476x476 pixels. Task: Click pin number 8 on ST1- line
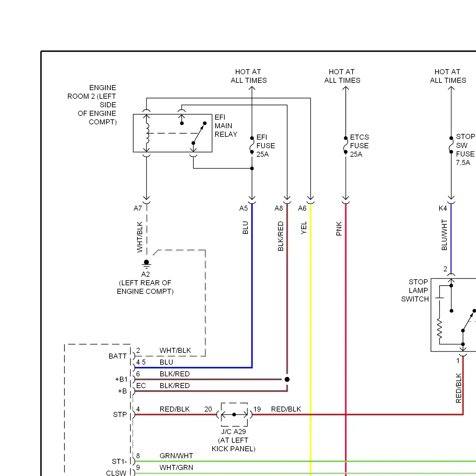pyautogui.click(x=138, y=456)
